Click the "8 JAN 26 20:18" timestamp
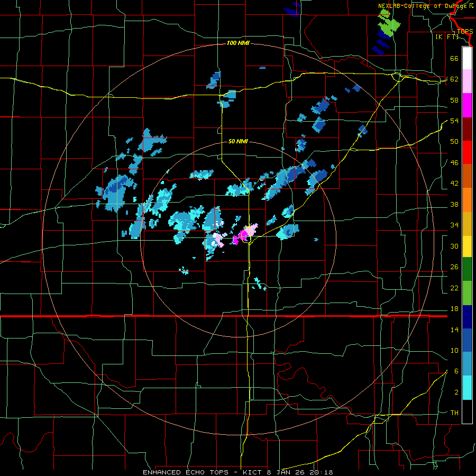This screenshot has height=476, width=476. point(301,472)
